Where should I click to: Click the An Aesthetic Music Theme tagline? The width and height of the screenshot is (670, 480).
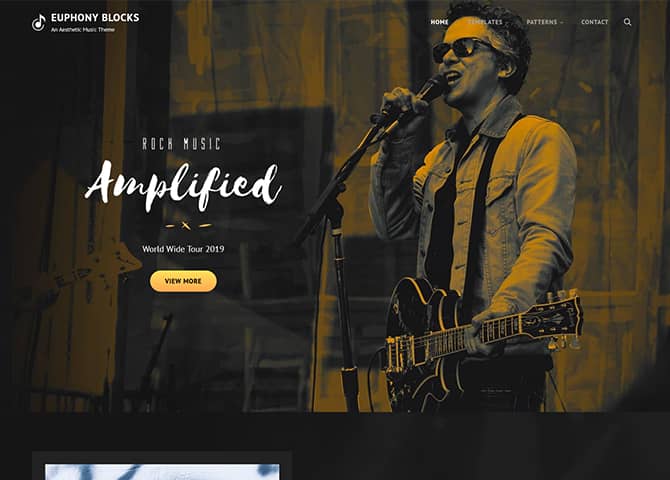83,30
